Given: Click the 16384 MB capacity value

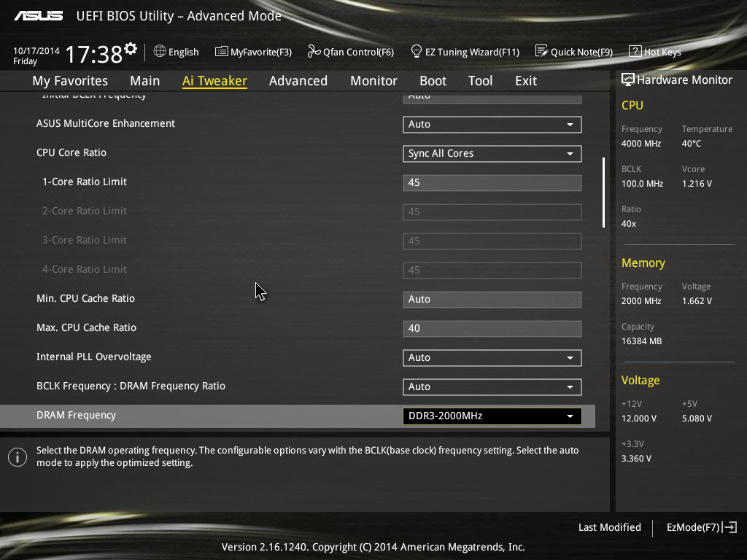Looking at the screenshot, I should [642, 341].
